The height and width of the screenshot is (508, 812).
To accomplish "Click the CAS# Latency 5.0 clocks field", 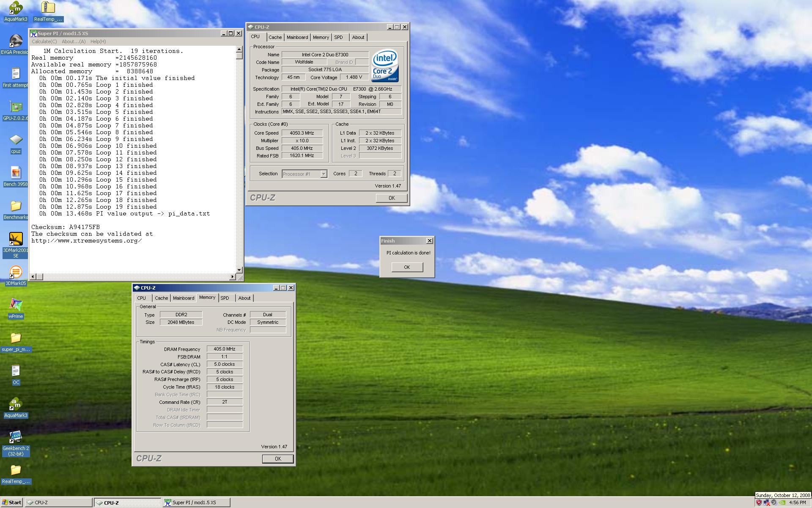I will point(225,364).
